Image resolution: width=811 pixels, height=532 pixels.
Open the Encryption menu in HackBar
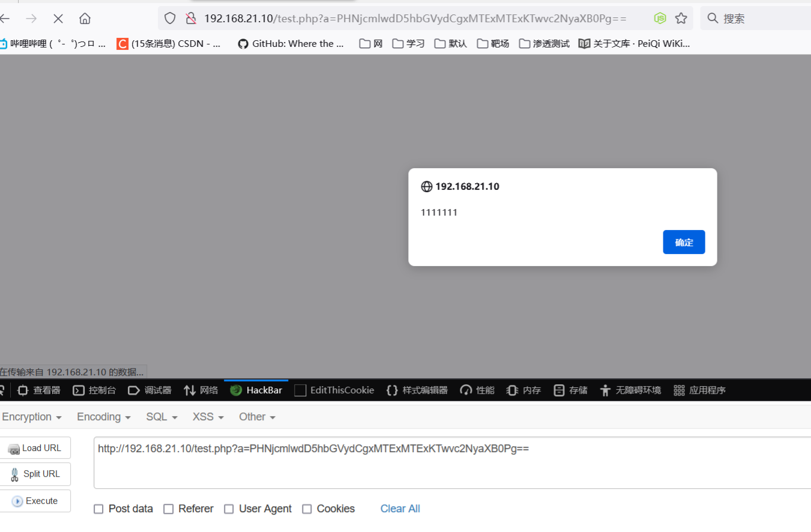[28, 416]
